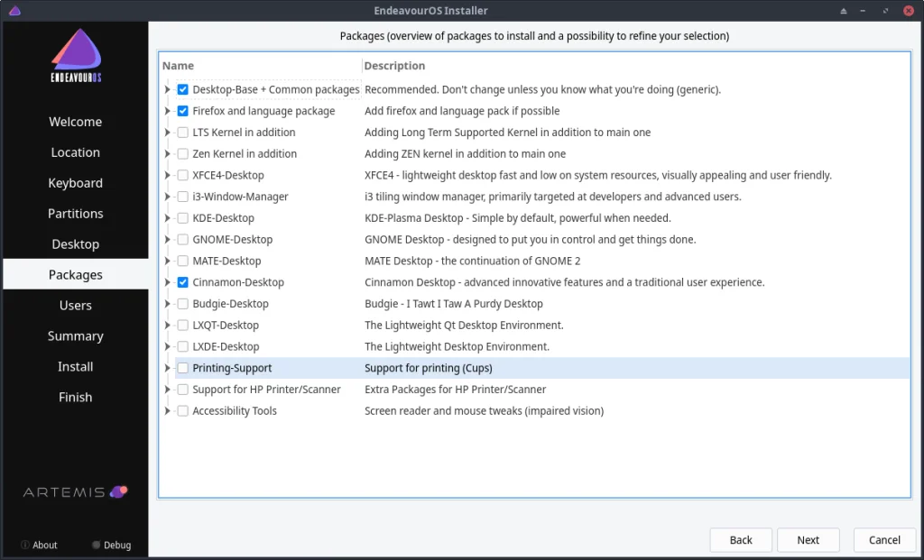Screen dimensions: 924x560
Task: Select the Finish step in sidebar
Action: point(76,398)
